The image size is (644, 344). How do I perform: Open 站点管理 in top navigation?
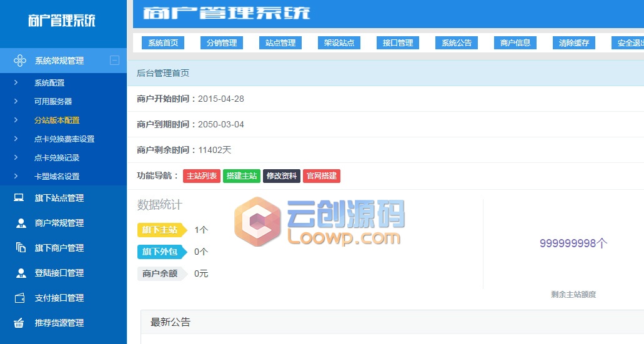tap(280, 42)
